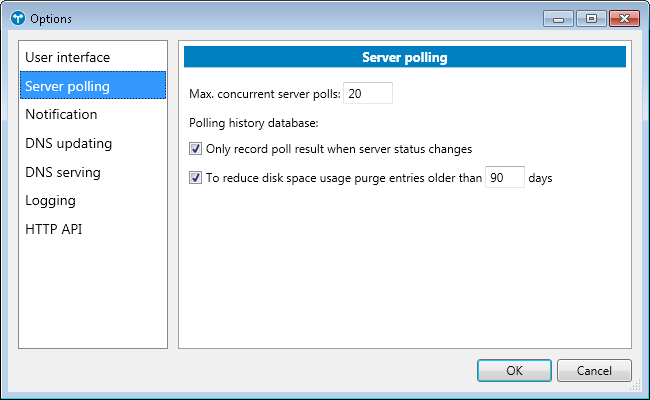Select Server polling in the sidebar
Viewport: 650px width, 400px height.
[x=68, y=86]
